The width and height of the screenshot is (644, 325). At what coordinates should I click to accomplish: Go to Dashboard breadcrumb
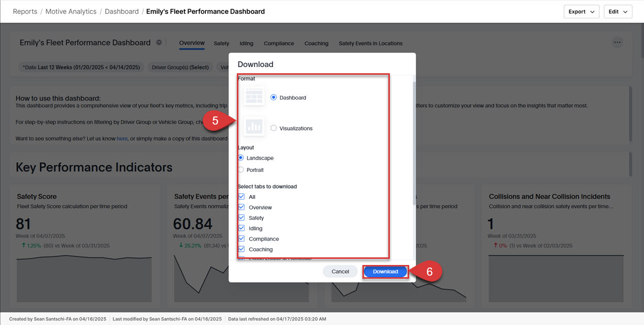coord(122,11)
